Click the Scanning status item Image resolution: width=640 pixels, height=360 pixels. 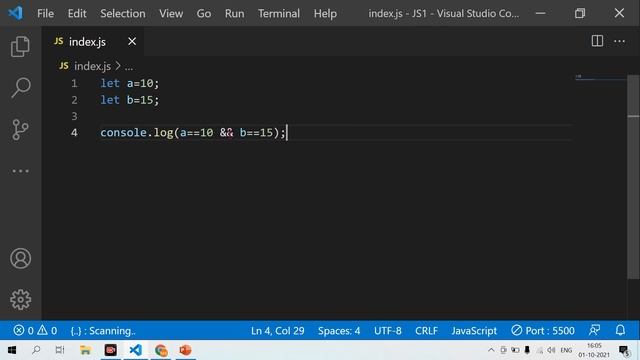pyautogui.click(x=103, y=331)
